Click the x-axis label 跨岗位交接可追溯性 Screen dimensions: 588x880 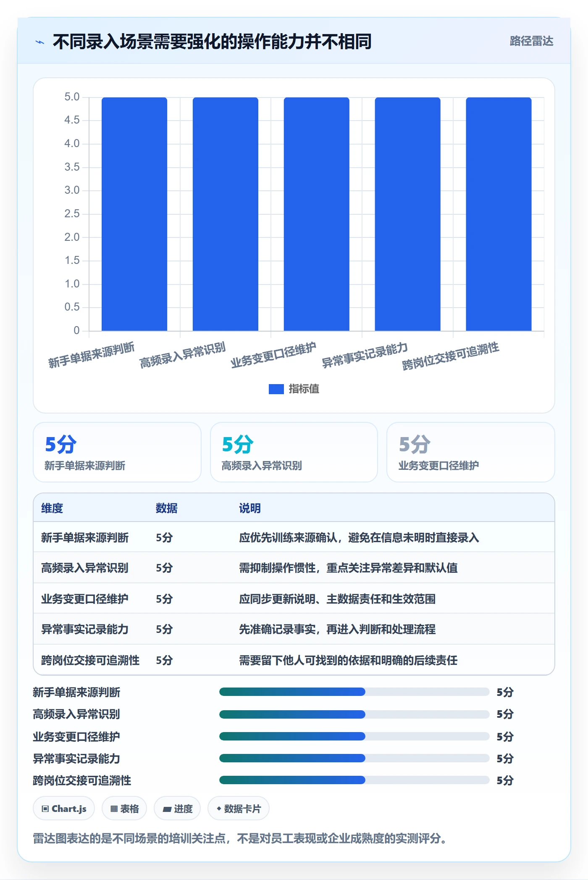[451, 356]
